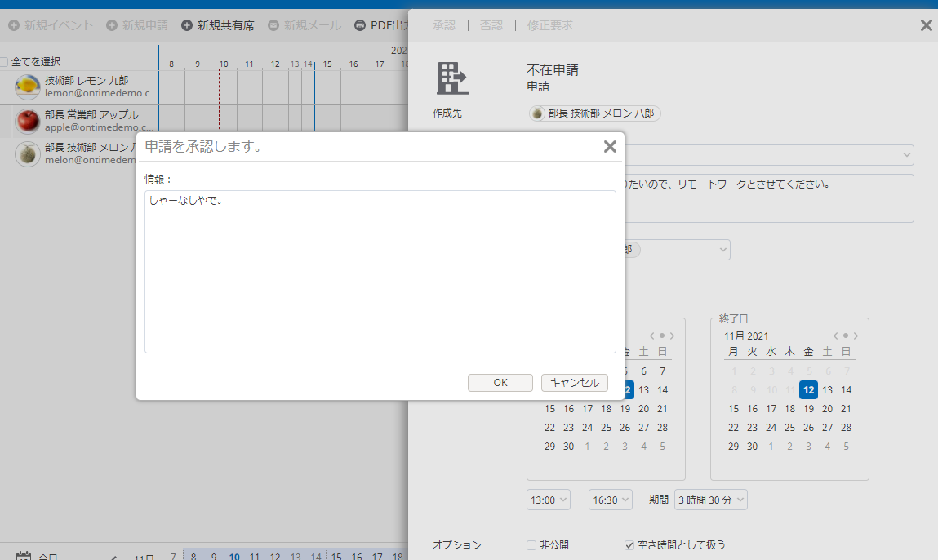Enable the 非公開 option
938x560 pixels.
pos(530,544)
